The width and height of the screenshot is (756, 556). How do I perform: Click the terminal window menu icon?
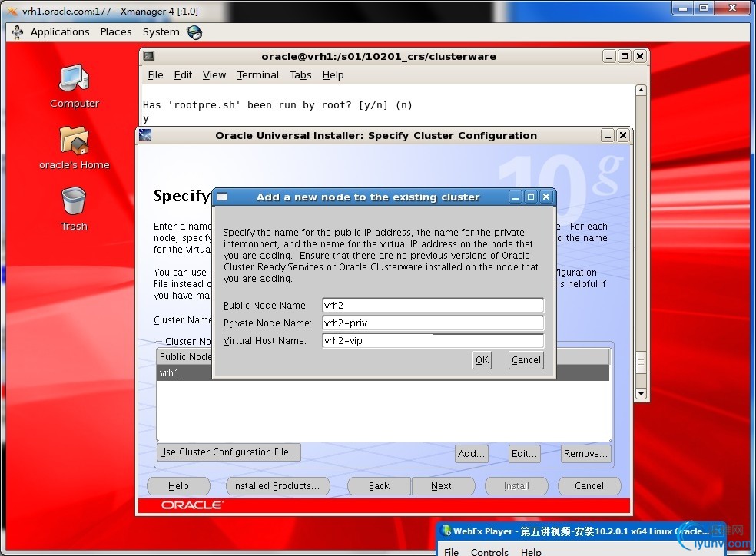pos(149,56)
